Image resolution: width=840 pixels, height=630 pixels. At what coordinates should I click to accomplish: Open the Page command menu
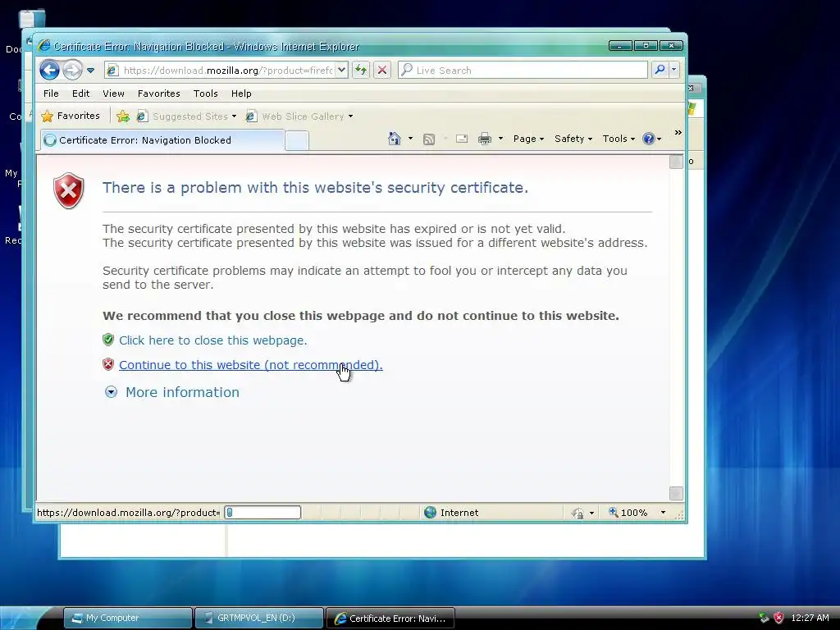(x=528, y=139)
